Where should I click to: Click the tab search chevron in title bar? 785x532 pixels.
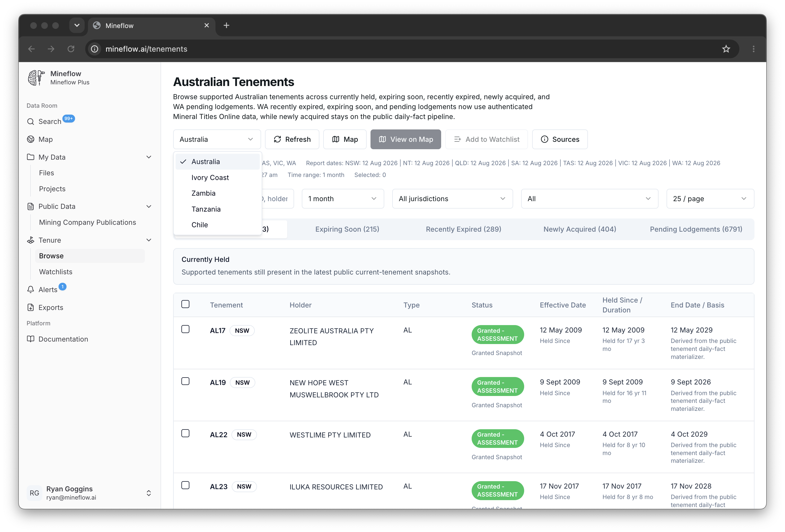(x=77, y=25)
